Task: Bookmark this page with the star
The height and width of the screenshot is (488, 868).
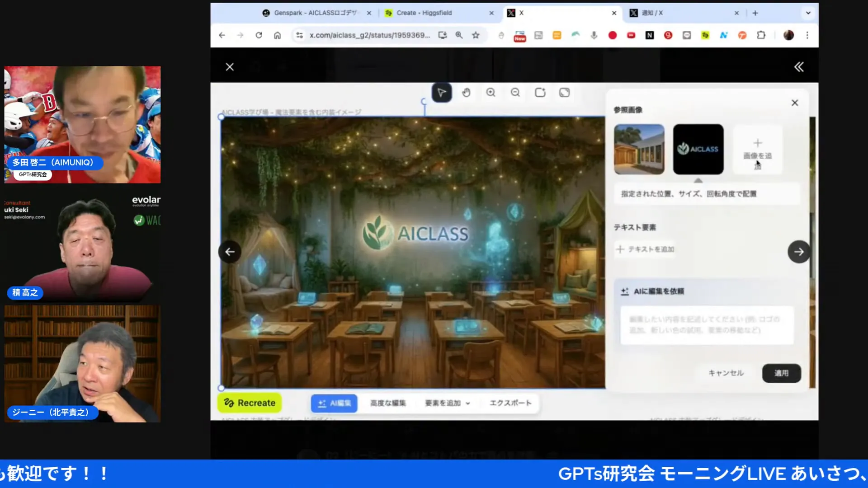Action: (x=476, y=35)
